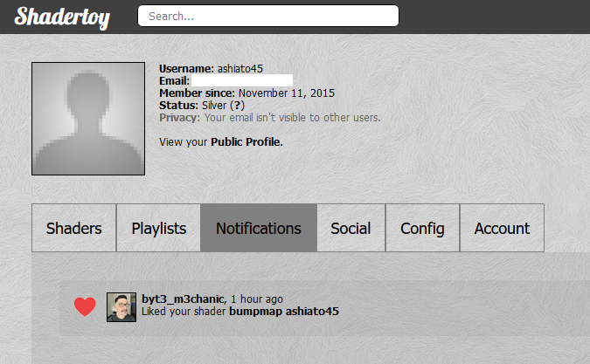The image size is (590, 364).
Task: Click the red heart like icon
Action: pos(85,306)
